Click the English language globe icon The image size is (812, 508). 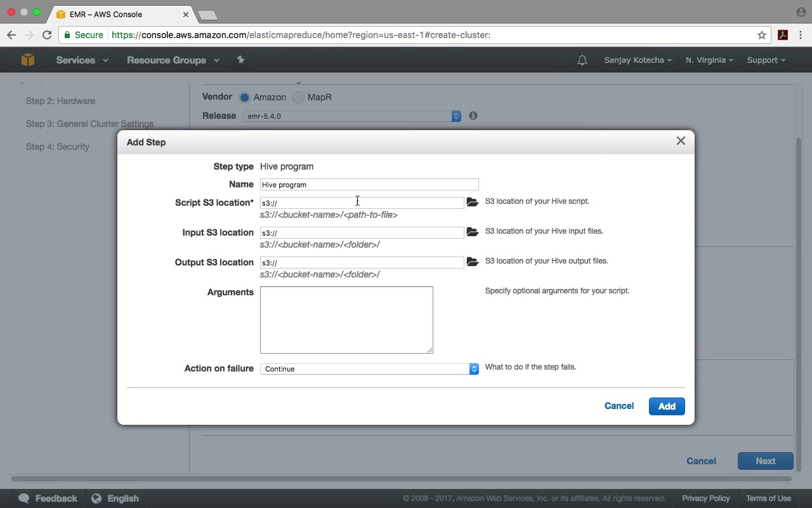point(96,498)
